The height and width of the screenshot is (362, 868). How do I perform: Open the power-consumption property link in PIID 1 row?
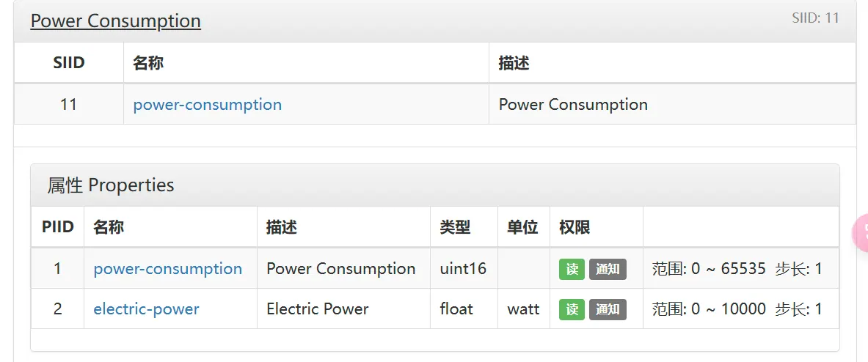click(167, 269)
